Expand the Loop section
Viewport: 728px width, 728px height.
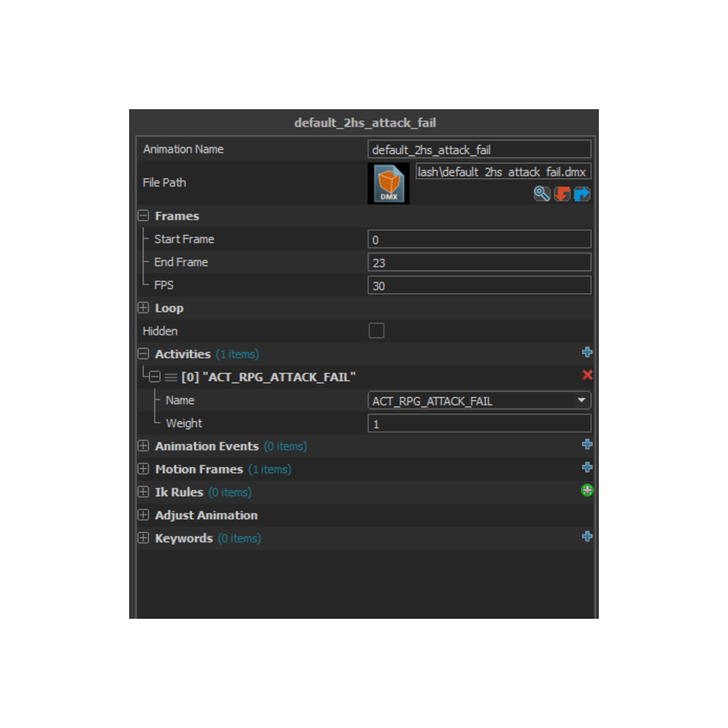143,308
